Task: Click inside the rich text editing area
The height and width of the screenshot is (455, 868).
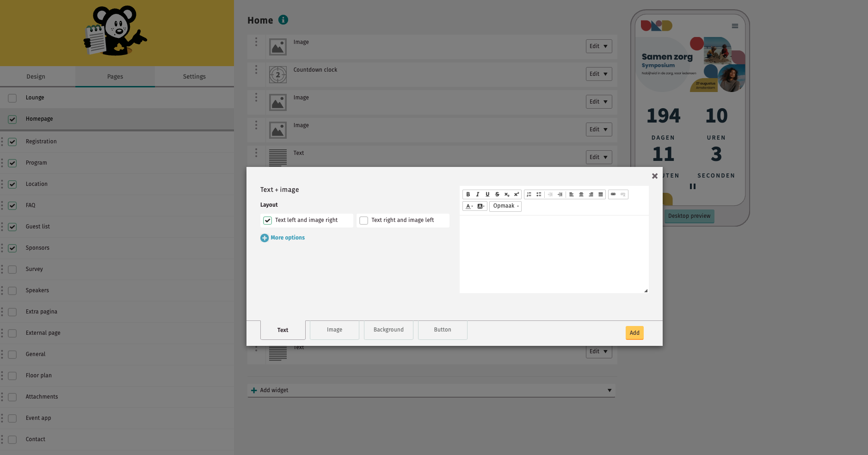Action: pos(554,254)
